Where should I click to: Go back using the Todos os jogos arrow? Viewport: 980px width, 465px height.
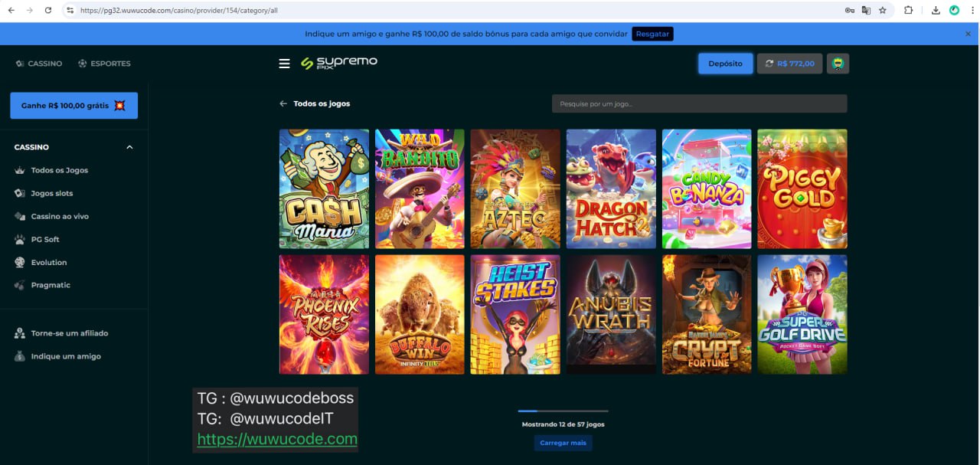(x=283, y=103)
